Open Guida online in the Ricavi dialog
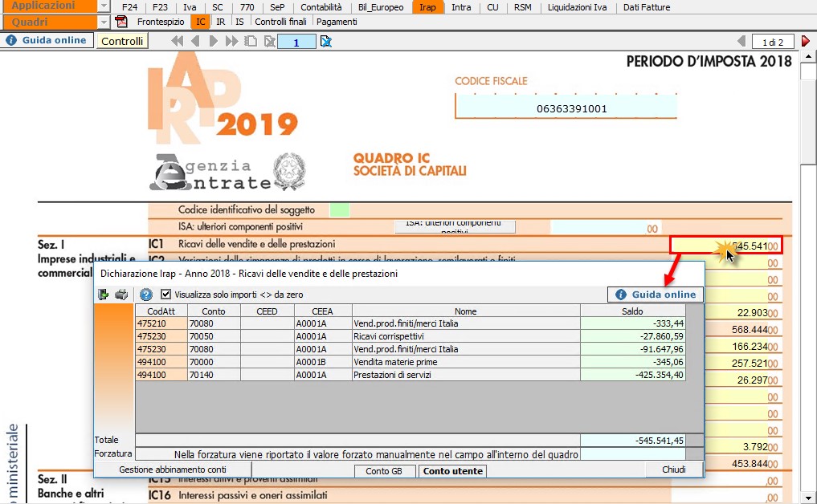 tap(656, 295)
